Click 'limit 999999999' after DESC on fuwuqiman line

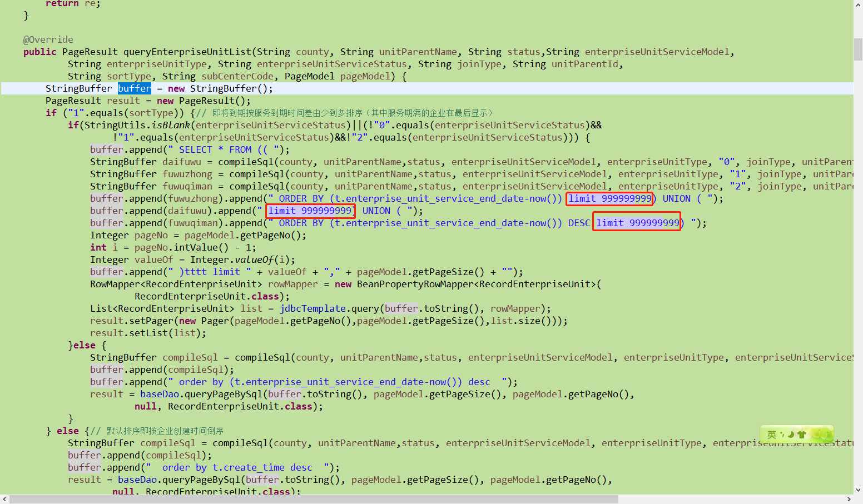click(x=637, y=222)
